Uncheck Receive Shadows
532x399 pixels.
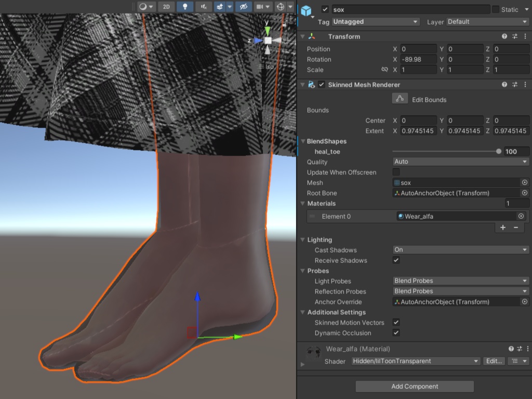point(396,260)
